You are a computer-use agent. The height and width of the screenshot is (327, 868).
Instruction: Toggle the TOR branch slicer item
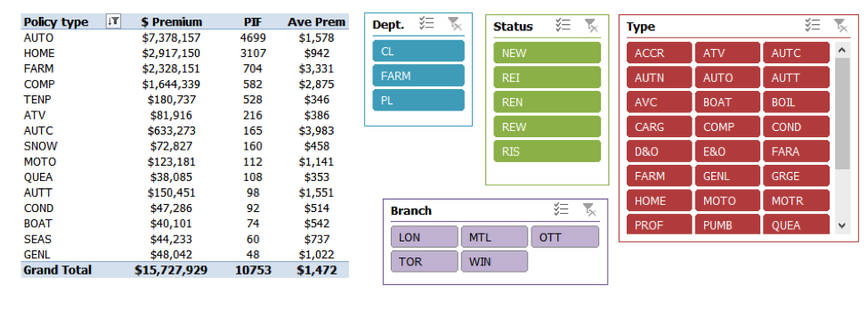tap(425, 262)
